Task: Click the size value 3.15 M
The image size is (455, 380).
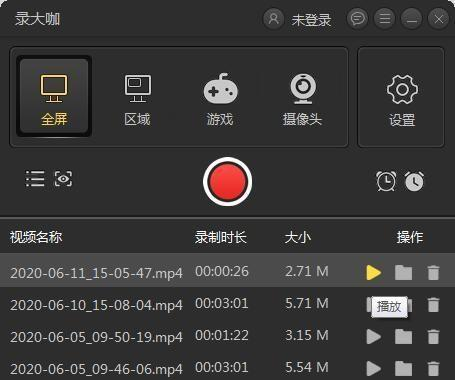Action: [x=307, y=335]
